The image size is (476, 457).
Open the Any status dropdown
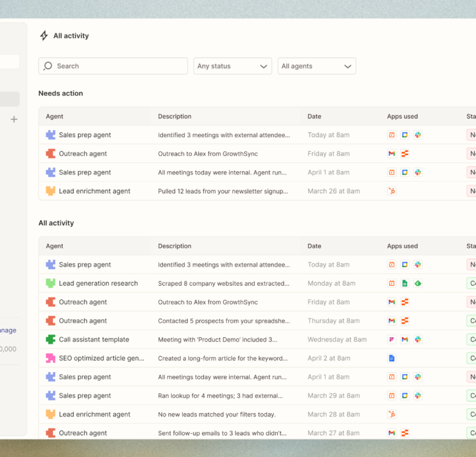[x=232, y=66]
